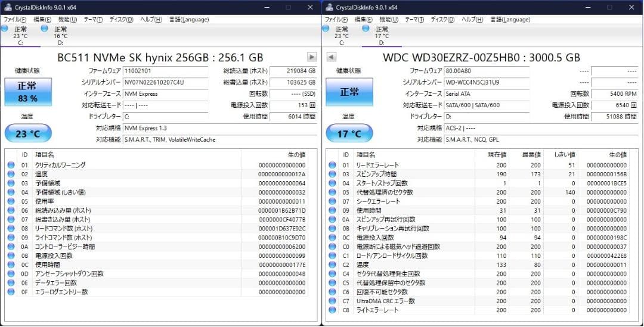Click status icon for エラーログエントリー数 row

click(11, 292)
